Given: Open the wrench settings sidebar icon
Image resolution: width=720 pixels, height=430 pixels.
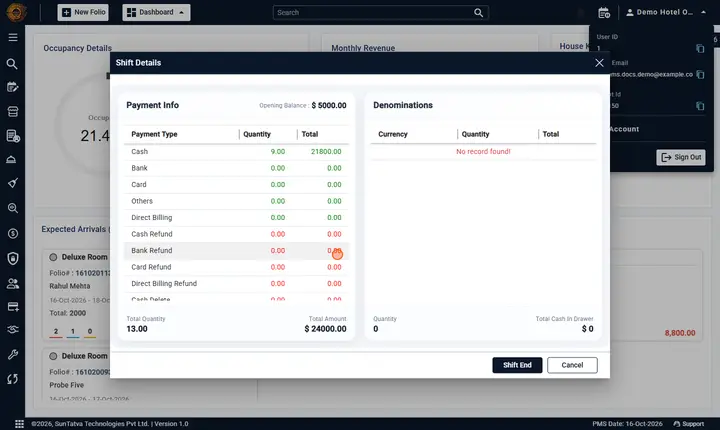Looking at the screenshot, I should [13, 355].
